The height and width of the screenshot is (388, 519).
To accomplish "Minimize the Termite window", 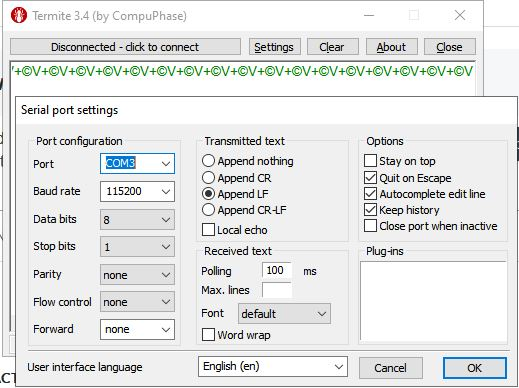I will point(369,15).
